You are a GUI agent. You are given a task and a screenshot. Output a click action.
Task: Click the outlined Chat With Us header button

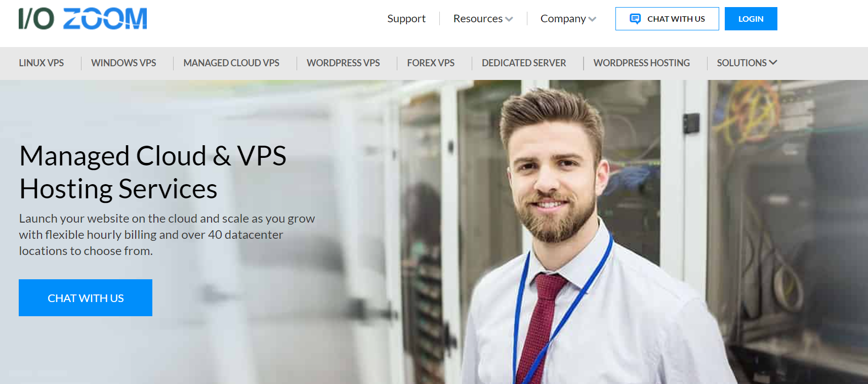click(x=667, y=19)
